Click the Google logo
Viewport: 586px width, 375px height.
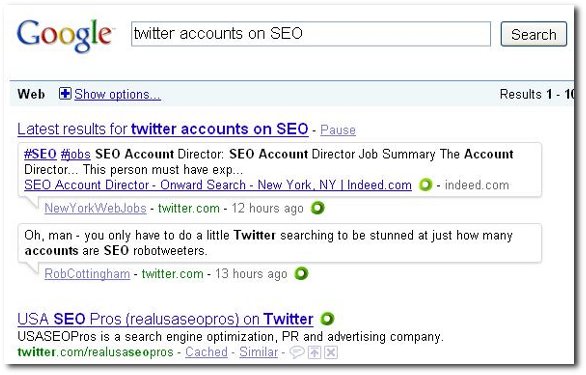[x=65, y=35]
